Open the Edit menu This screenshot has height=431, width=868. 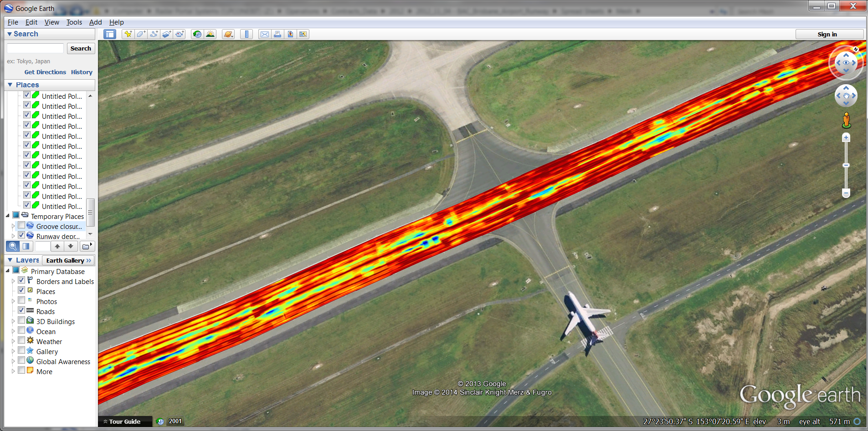pyautogui.click(x=31, y=22)
